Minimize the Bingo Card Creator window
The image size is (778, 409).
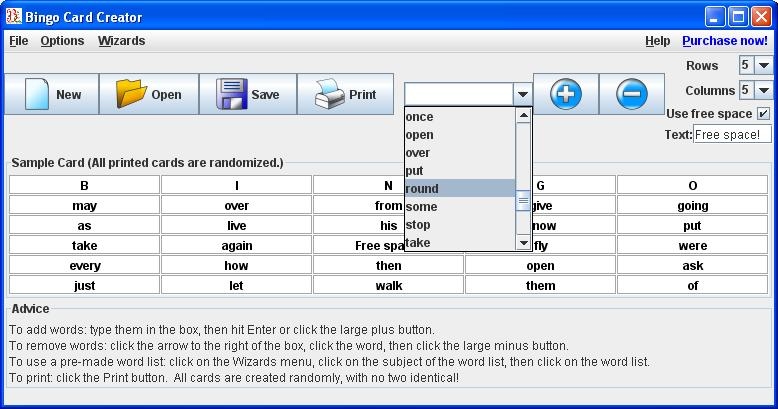(714, 17)
